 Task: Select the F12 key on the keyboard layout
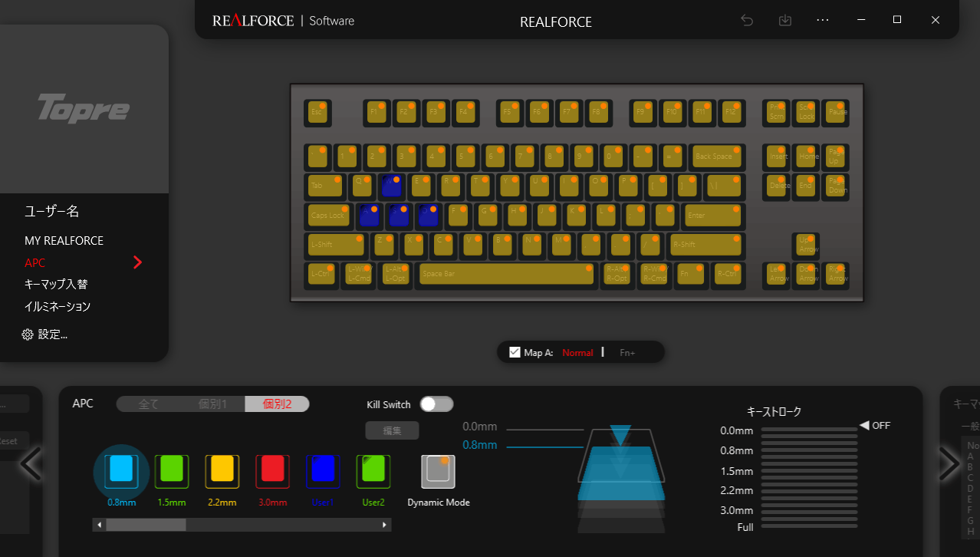732,113
